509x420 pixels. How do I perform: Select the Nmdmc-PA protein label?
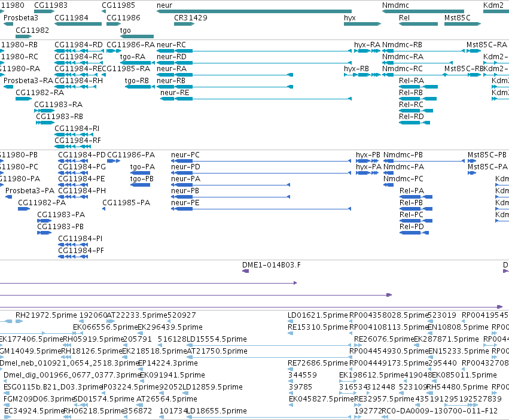click(404, 167)
